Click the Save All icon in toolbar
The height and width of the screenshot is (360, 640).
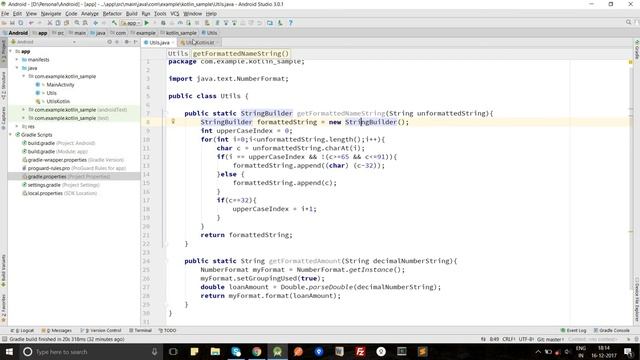tap(12, 23)
